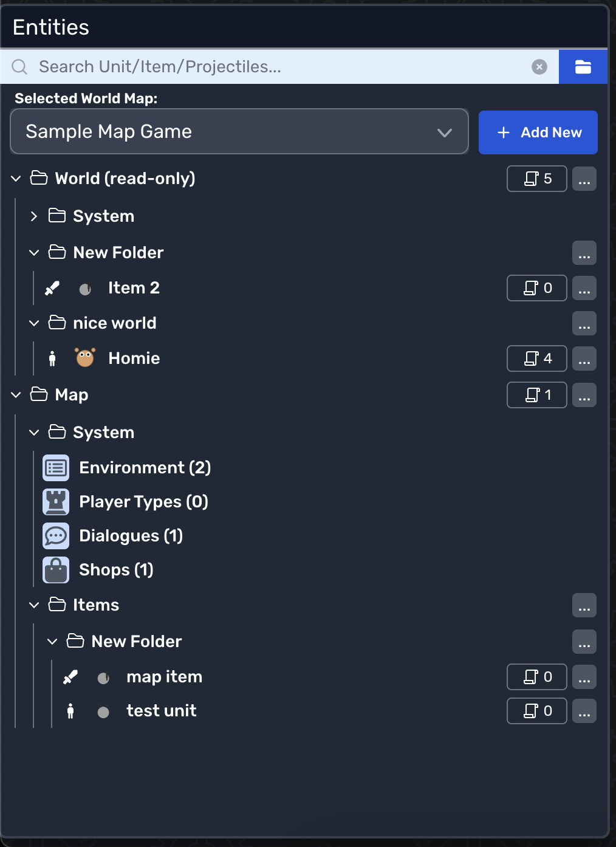616x847 pixels.
Task: Clear the search field with X icon
Action: [539, 67]
